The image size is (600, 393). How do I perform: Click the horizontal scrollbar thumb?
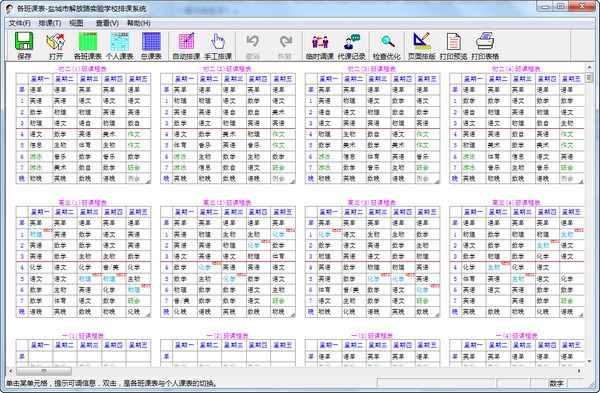click(x=44, y=371)
